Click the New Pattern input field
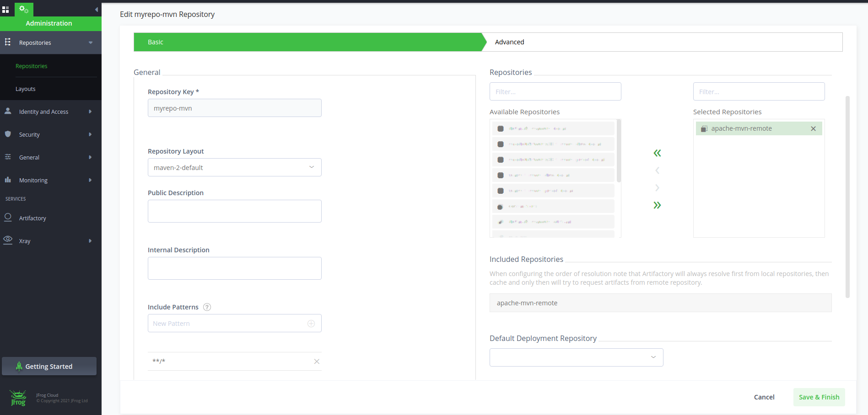Screen dimensions: 868x415 pyautogui.click(x=234, y=323)
